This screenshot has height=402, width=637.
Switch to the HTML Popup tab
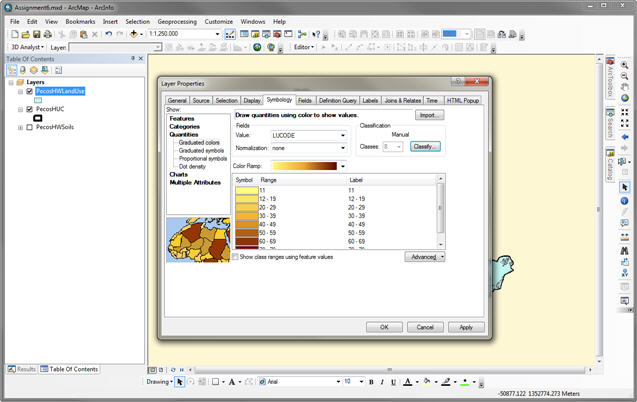[463, 100]
